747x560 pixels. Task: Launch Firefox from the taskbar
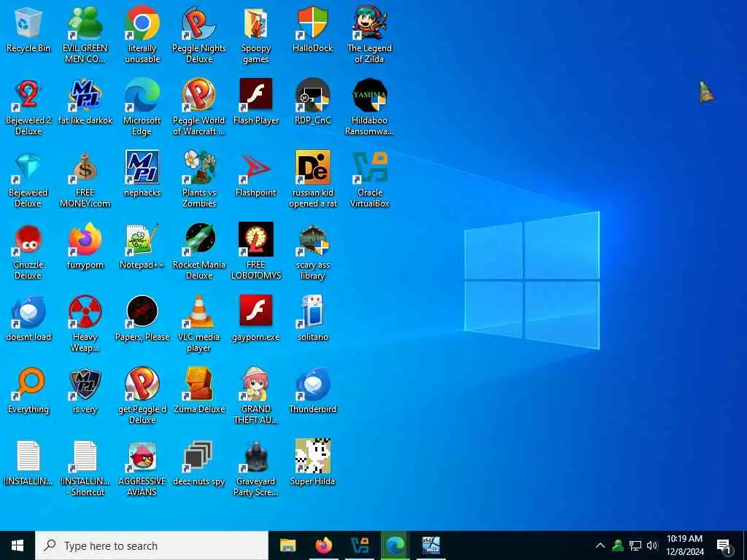click(x=324, y=545)
